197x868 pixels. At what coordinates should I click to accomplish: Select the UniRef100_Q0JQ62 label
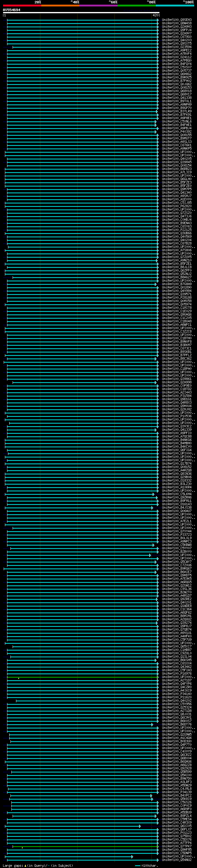click(x=177, y=84)
